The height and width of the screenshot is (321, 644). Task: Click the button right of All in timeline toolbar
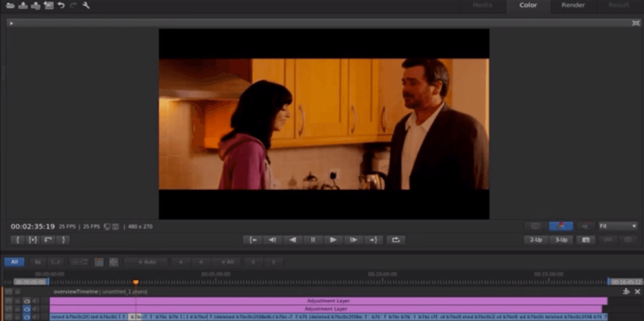tap(38, 262)
